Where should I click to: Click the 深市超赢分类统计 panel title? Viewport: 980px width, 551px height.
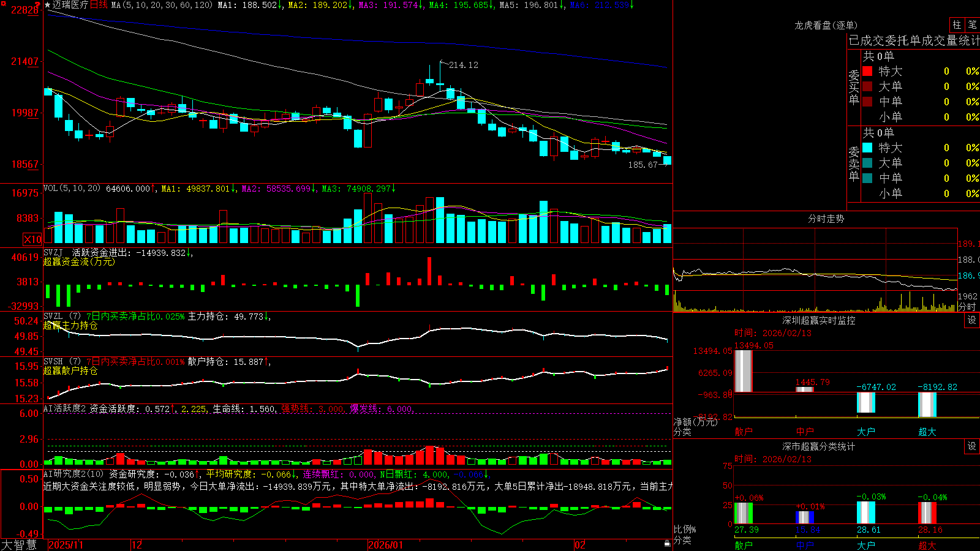point(819,446)
